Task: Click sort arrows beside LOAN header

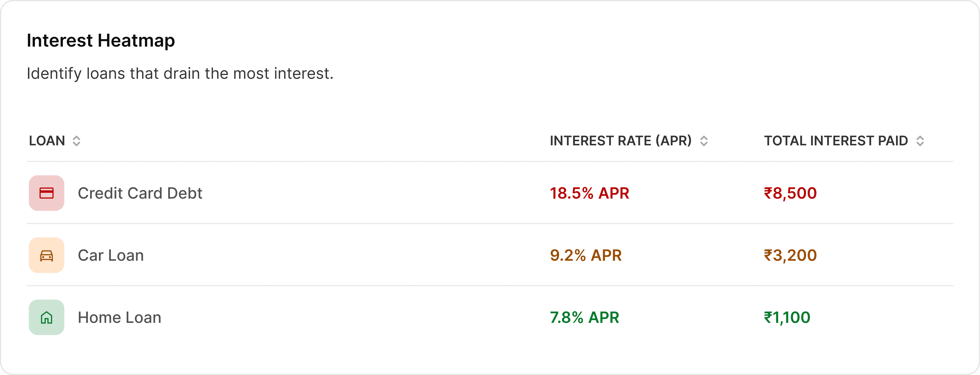Action: click(76, 141)
